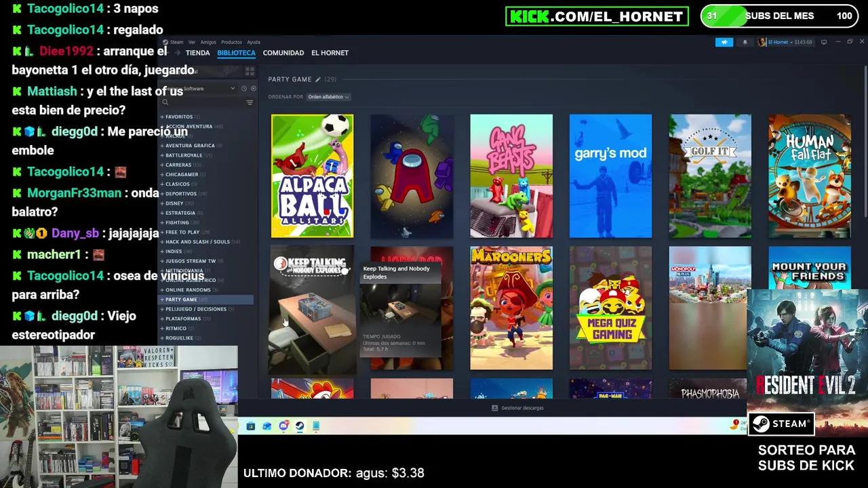Open the Ayuda menu
The image size is (868, 488).
pos(254,42)
